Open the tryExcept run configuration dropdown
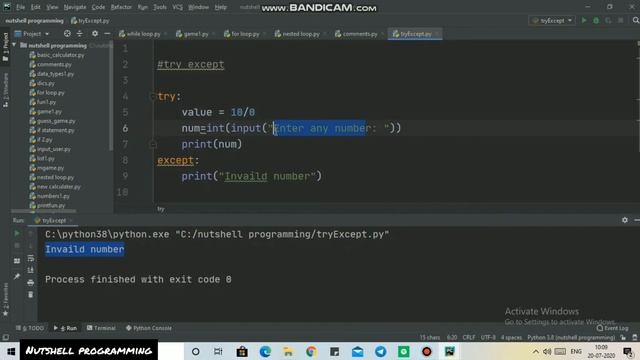Screen dimensions: 640x360 click(x=552, y=20)
